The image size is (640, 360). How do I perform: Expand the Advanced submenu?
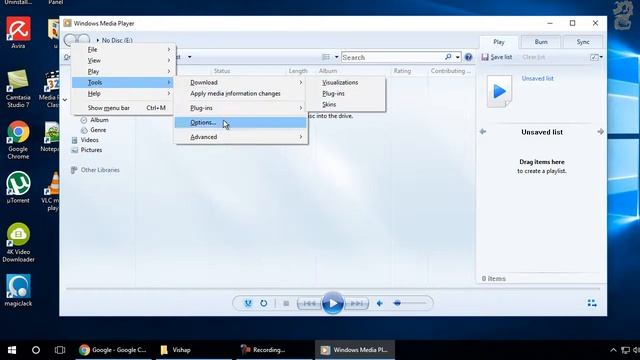point(241,137)
